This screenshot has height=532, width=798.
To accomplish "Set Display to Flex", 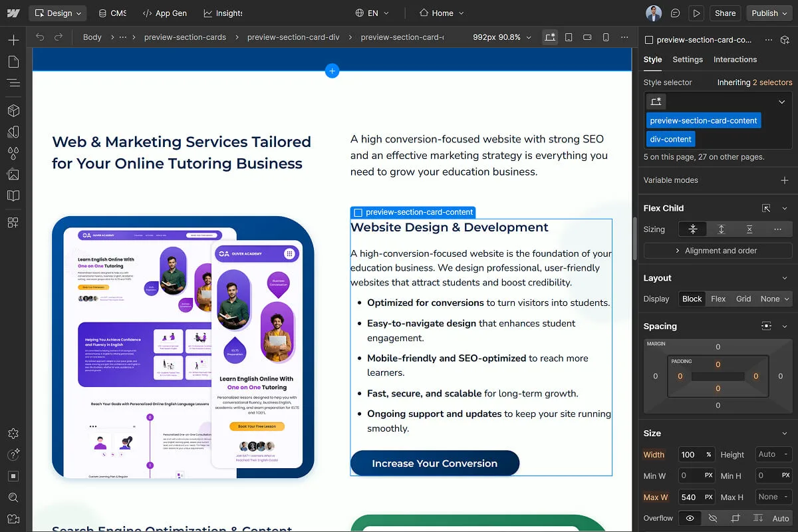I will pyautogui.click(x=718, y=299).
